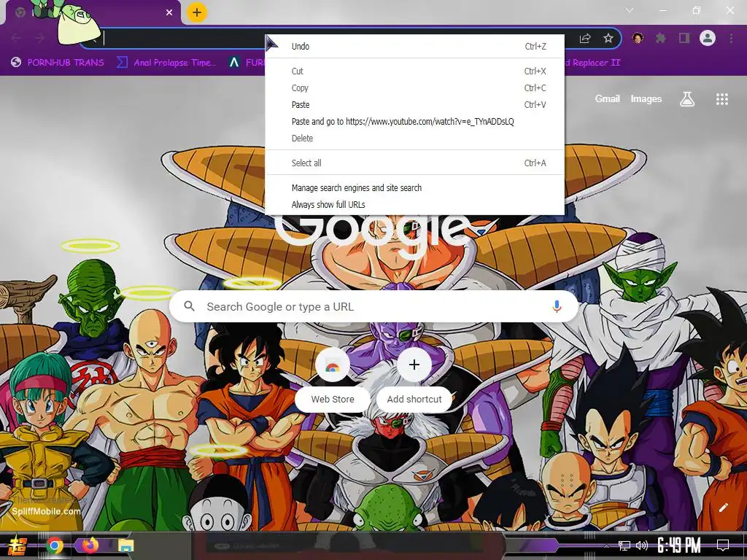Image resolution: width=747 pixels, height=560 pixels.
Task: Open Google apps grid
Action: [x=721, y=99]
